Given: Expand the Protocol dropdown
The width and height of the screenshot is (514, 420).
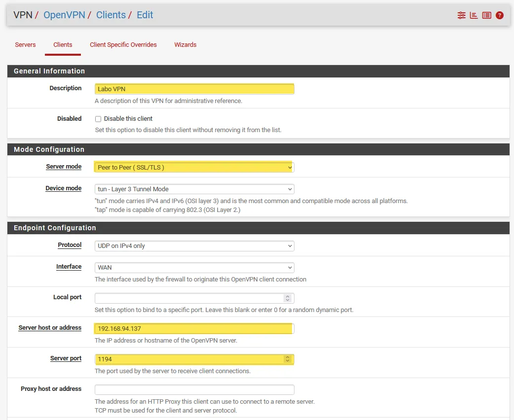Looking at the screenshot, I should click(194, 246).
